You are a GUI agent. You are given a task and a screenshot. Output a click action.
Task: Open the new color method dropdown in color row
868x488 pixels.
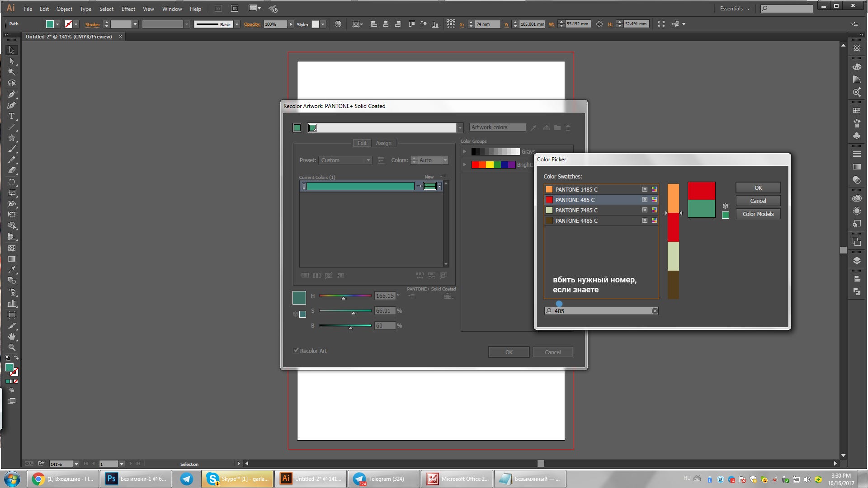click(x=439, y=186)
